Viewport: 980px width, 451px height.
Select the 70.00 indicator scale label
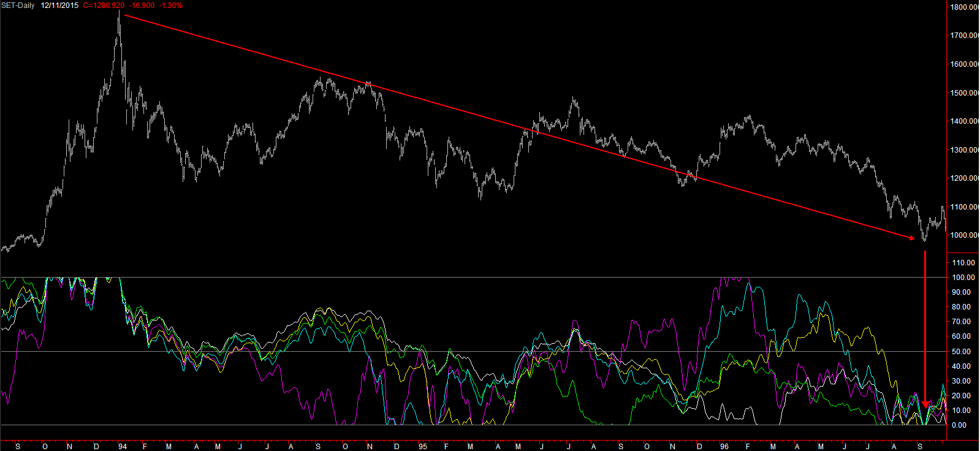(962, 322)
